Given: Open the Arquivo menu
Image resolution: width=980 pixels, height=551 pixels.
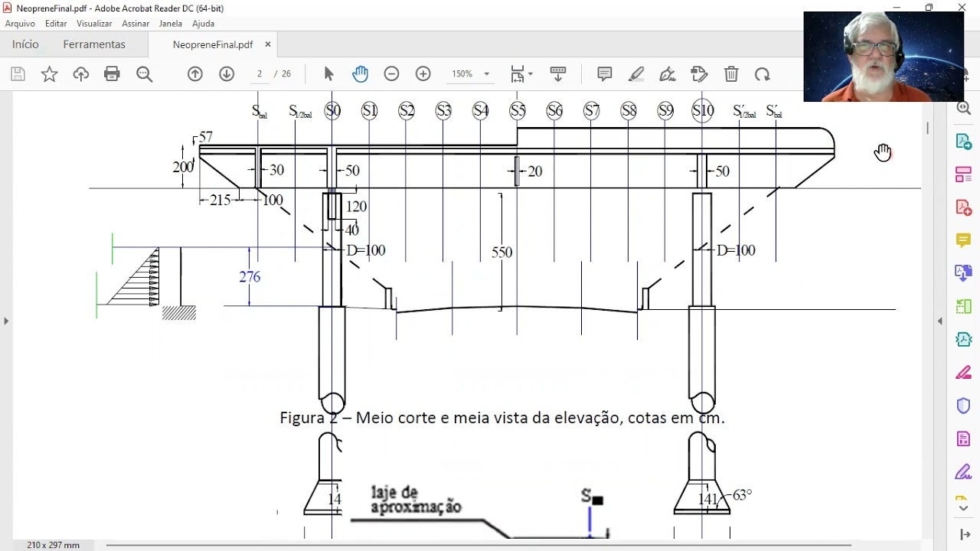Looking at the screenshot, I should pos(20,24).
